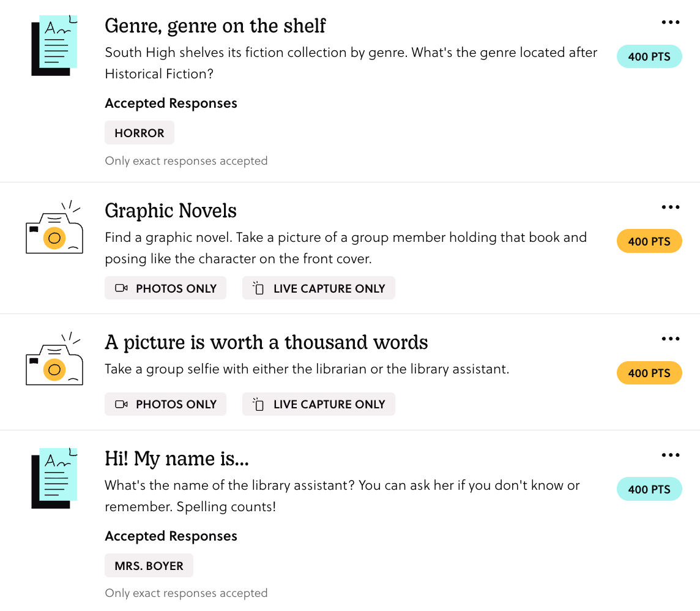Open the three-dot menu on the Graphic Novels mission

click(671, 206)
